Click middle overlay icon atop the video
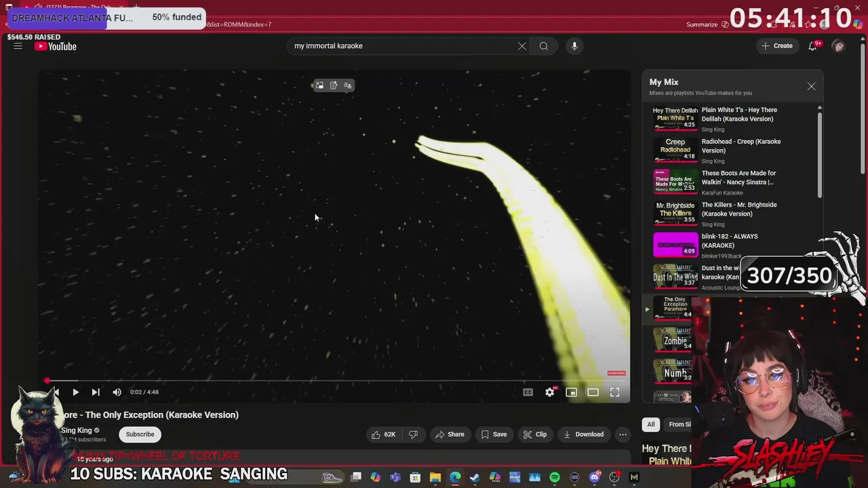 [x=334, y=85]
